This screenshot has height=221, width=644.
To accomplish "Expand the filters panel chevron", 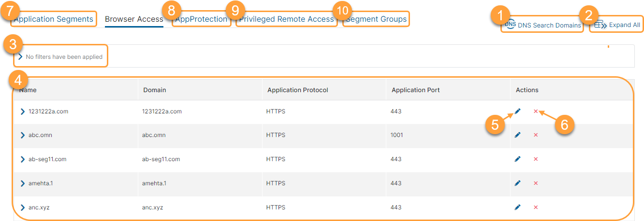I will click(20, 57).
